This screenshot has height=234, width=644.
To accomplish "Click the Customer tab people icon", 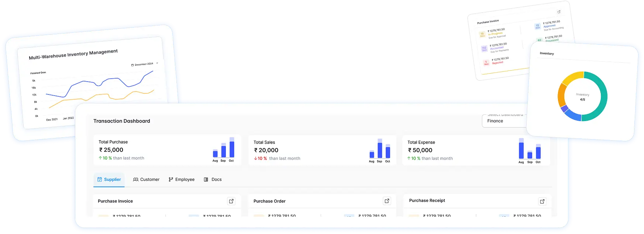I will click(x=136, y=180).
